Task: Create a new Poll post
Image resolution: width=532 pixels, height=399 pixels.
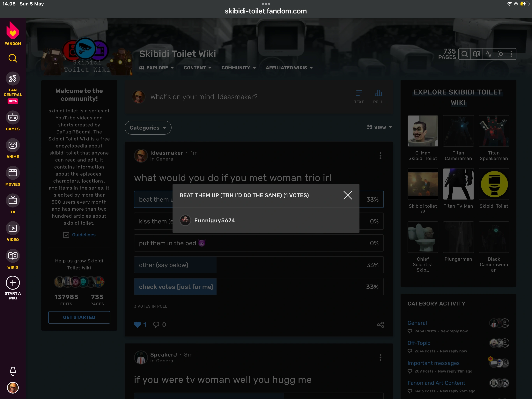Action: (378, 96)
